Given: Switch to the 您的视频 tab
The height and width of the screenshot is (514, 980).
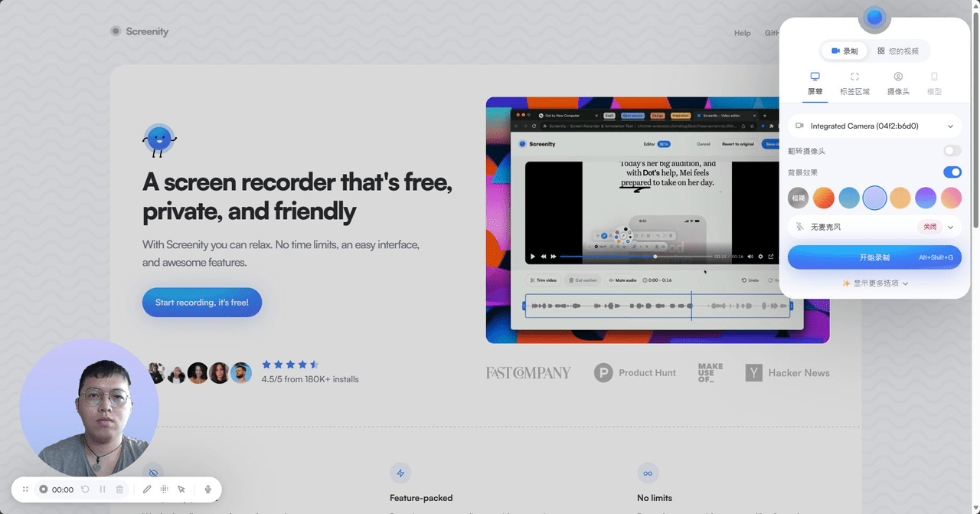Looking at the screenshot, I should 898,51.
